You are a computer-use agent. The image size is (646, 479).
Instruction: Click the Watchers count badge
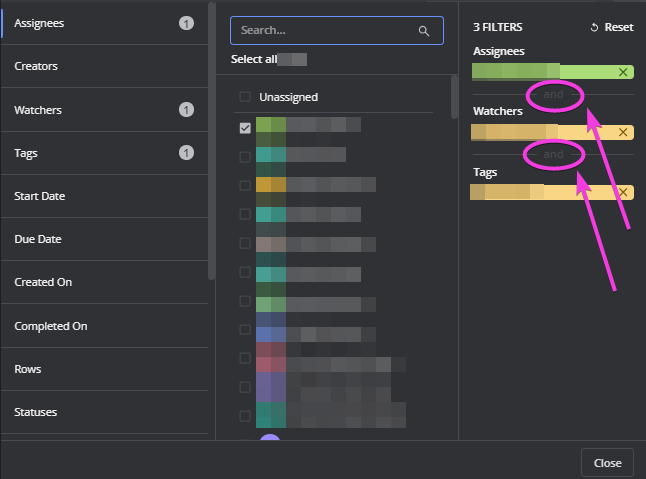(x=186, y=110)
